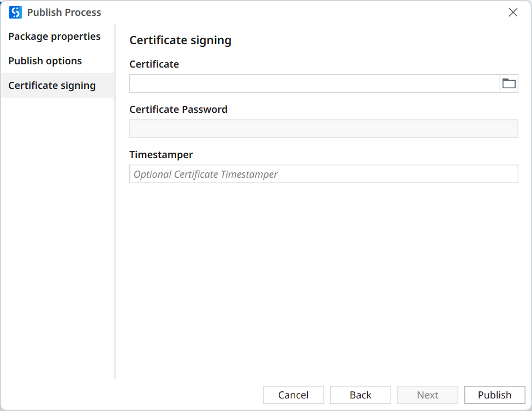The height and width of the screenshot is (411, 532).
Task: Click the Certificate signing heading area
Action: [180, 40]
